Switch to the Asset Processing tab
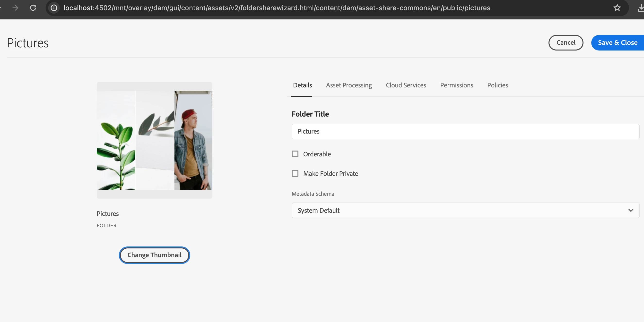Viewport: 644px width, 322px height. tap(349, 85)
